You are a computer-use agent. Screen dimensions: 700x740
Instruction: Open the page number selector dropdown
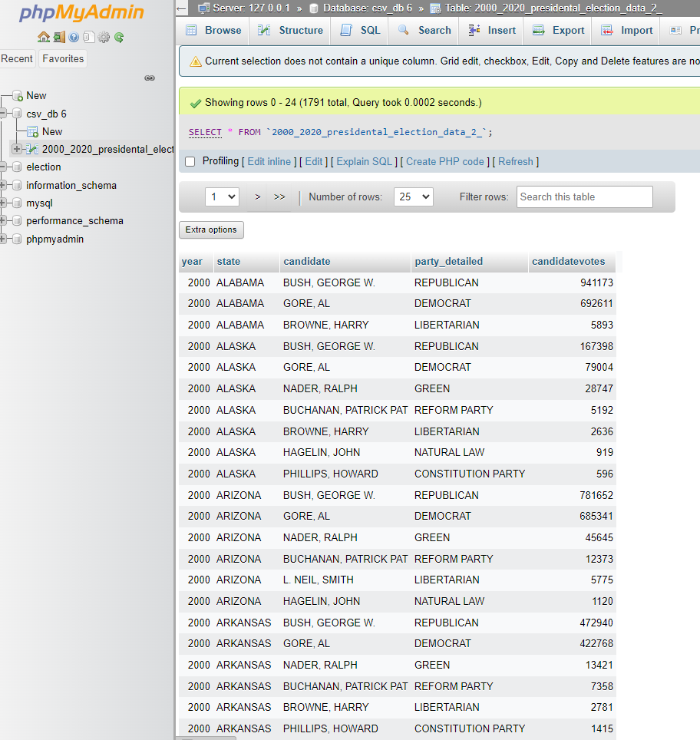222,197
